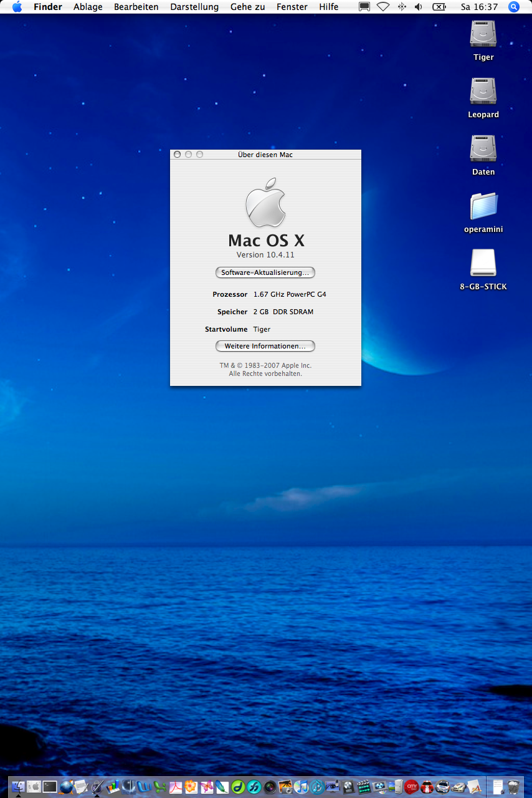Open Adobe Acrobat in the Dock

coord(176,786)
